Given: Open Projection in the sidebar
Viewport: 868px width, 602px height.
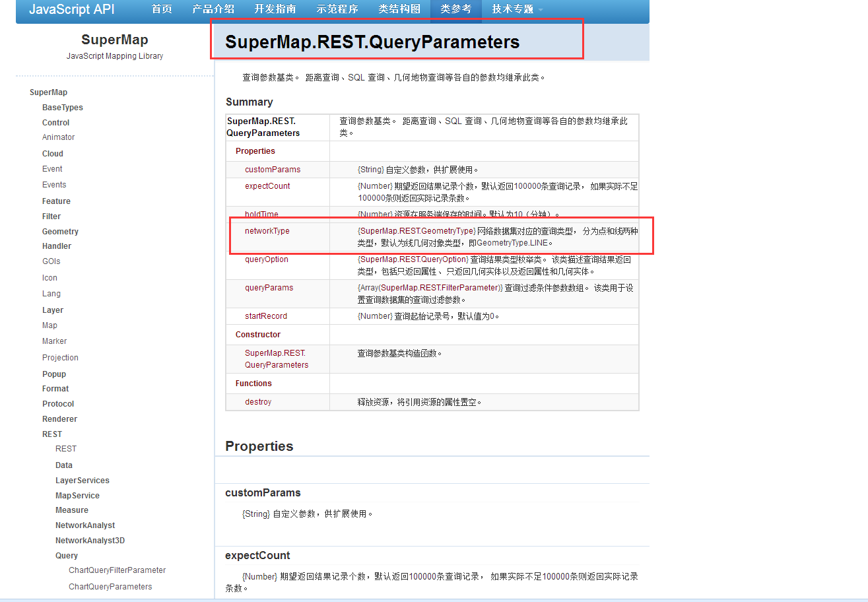Looking at the screenshot, I should 60,358.
